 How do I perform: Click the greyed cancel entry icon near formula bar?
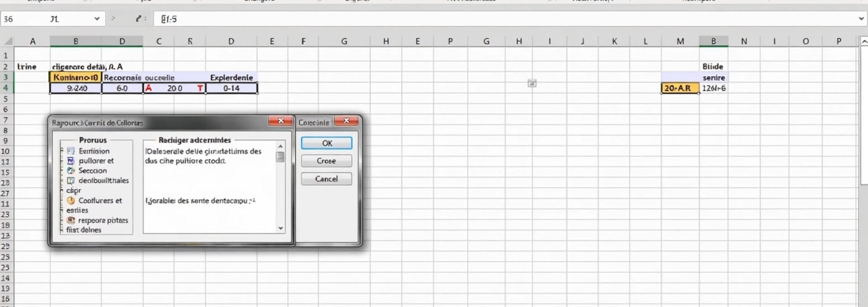click(113, 19)
